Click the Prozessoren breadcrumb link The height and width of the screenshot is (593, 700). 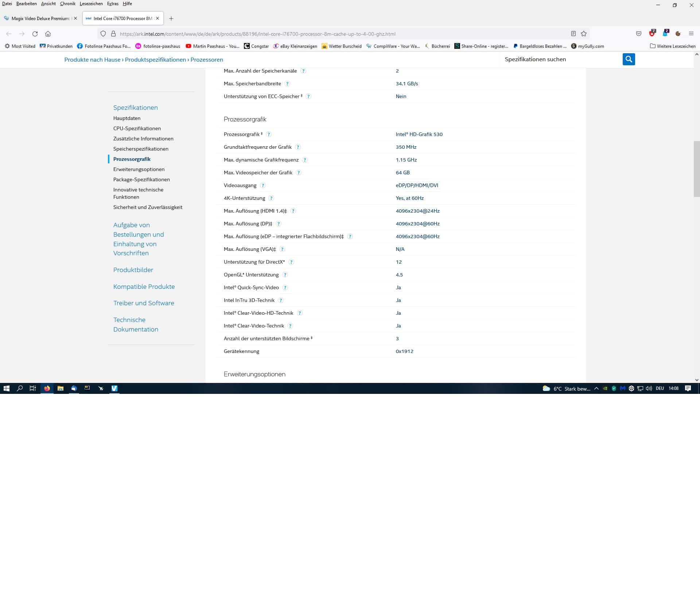point(207,60)
